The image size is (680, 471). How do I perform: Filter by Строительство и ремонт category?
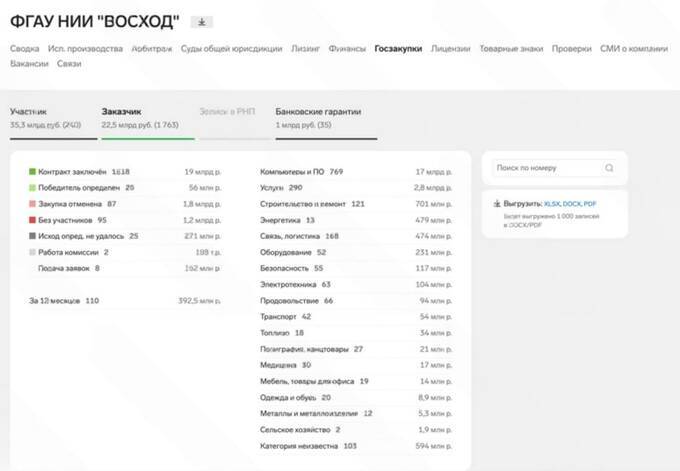(356, 204)
